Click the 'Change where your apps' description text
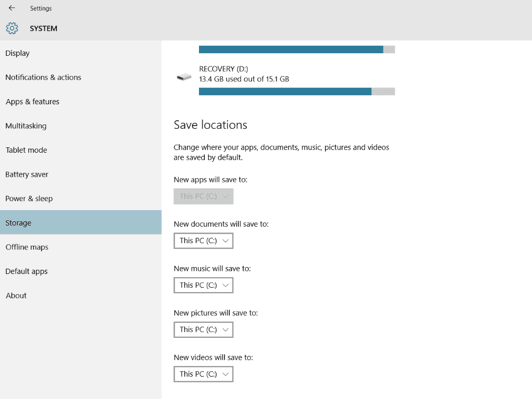The image size is (532, 399). click(281, 152)
